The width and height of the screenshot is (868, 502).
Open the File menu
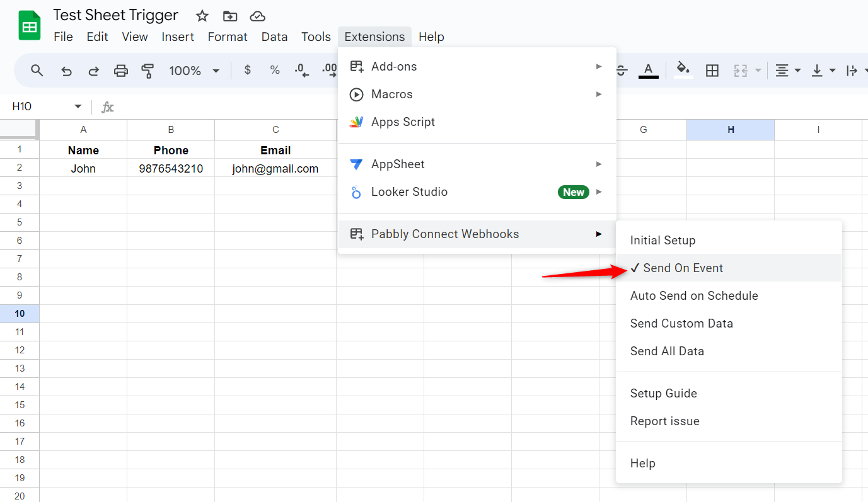pyautogui.click(x=63, y=37)
